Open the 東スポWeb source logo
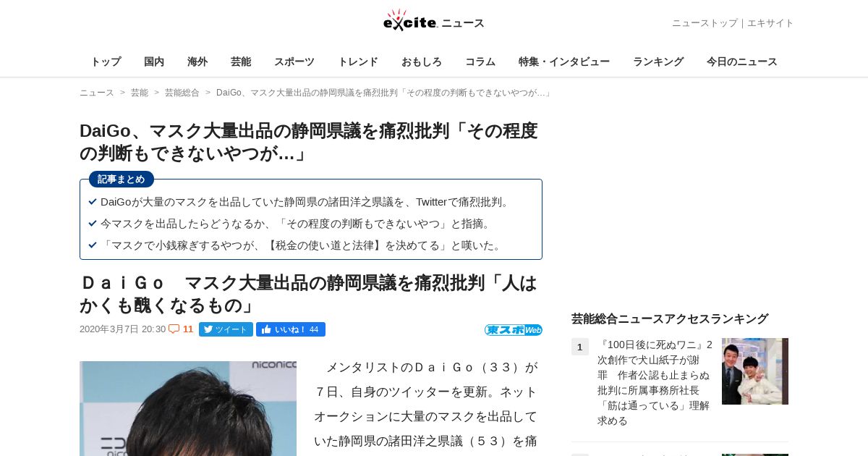This screenshot has height=456, width=868. [514, 330]
